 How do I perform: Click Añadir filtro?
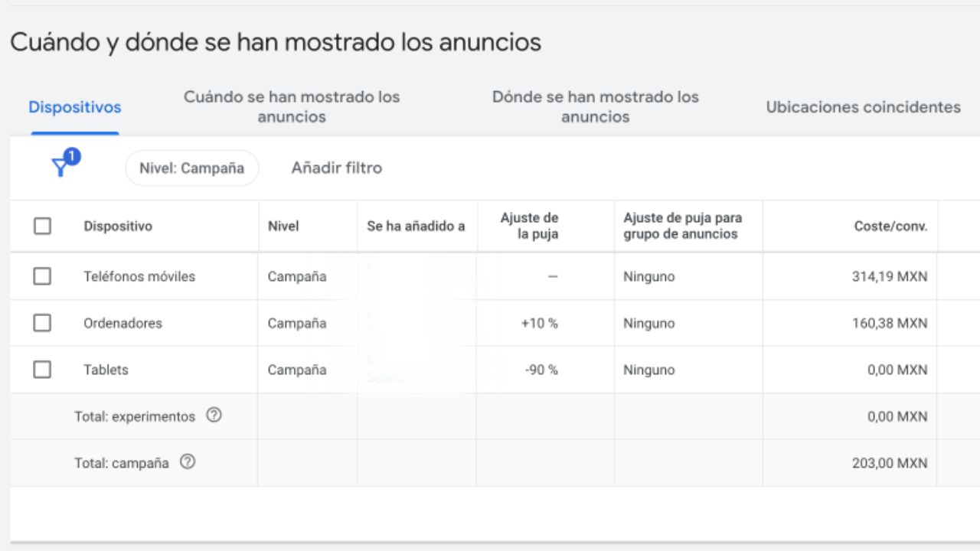point(336,168)
